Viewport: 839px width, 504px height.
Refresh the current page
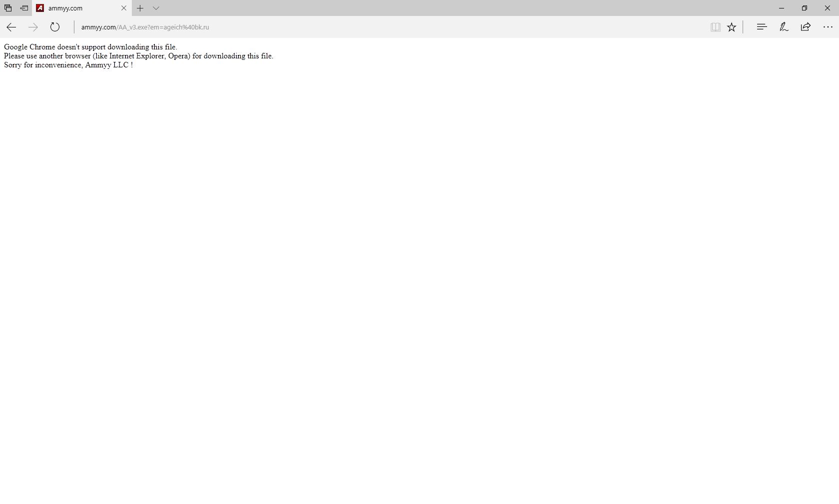pyautogui.click(x=55, y=27)
